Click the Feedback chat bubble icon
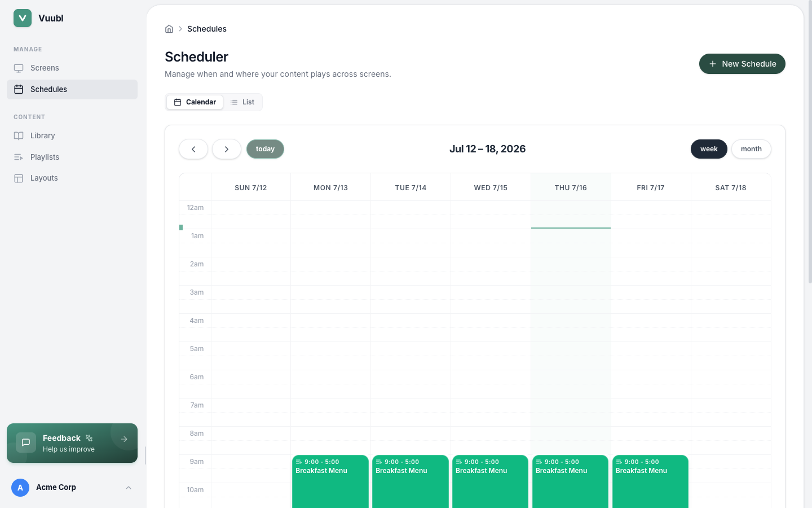Image resolution: width=812 pixels, height=508 pixels. tap(26, 443)
